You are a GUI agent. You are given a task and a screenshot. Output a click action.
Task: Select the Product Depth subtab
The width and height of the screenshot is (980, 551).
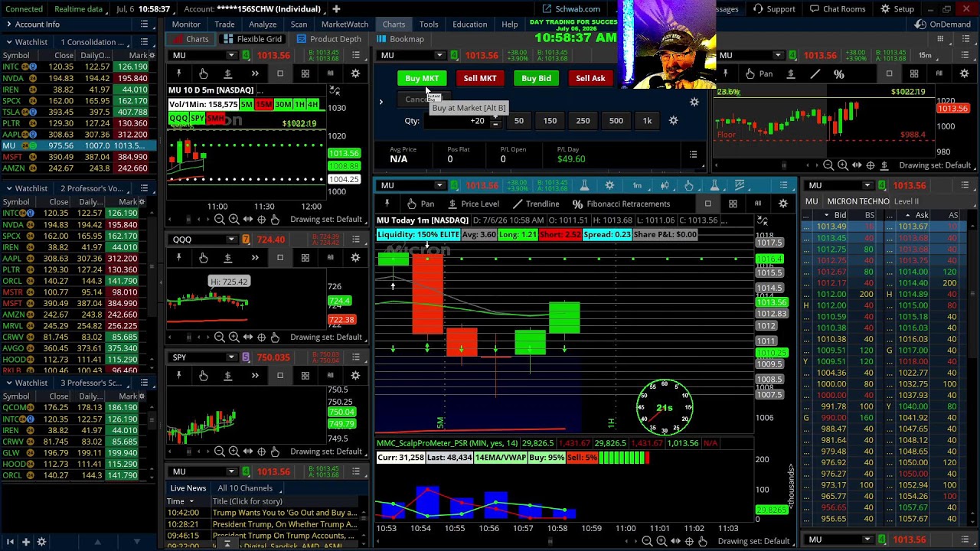[x=329, y=39]
